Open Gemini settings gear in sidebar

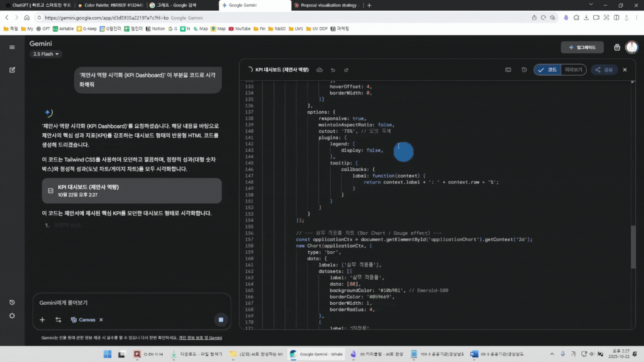(12, 316)
